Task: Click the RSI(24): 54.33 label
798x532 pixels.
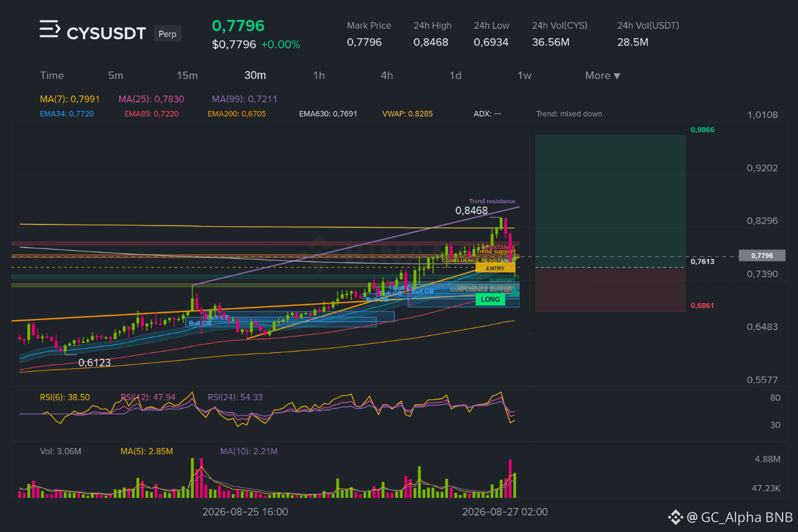Action: pyautogui.click(x=235, y=397)
